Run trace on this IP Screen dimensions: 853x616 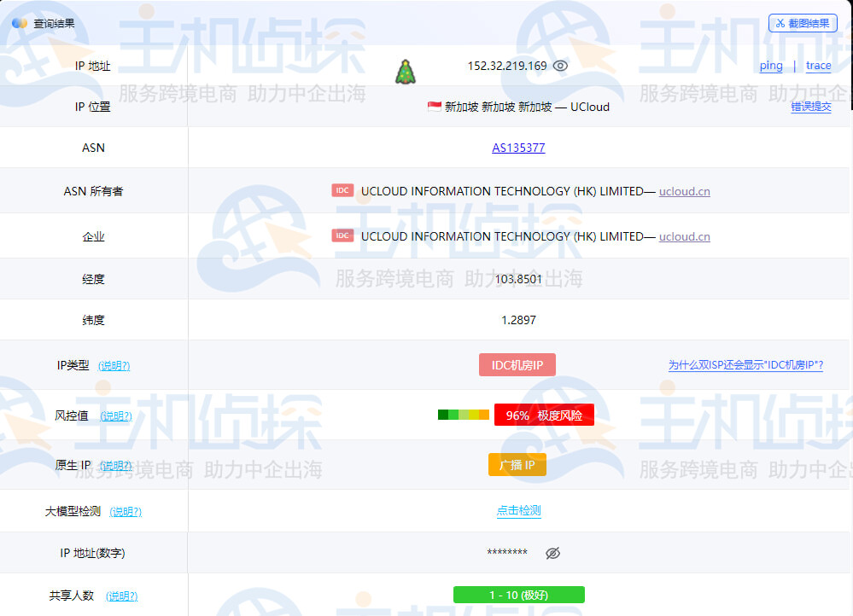(x=818, y=66)
